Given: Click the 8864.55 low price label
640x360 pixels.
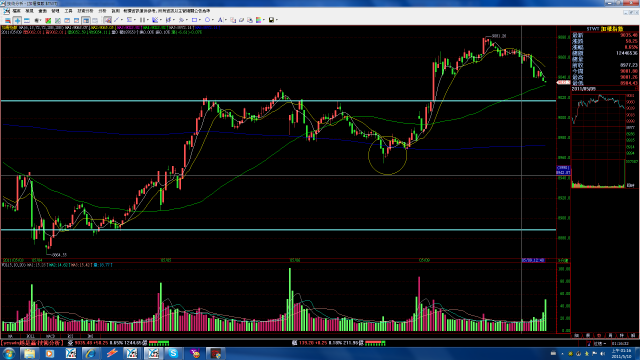Looking at the screenshot, I should (x=60, y=255).
